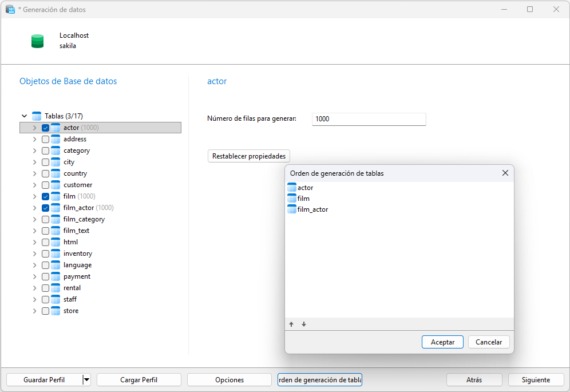
Task: Expand the rental table node
Action: pos(34,288)
